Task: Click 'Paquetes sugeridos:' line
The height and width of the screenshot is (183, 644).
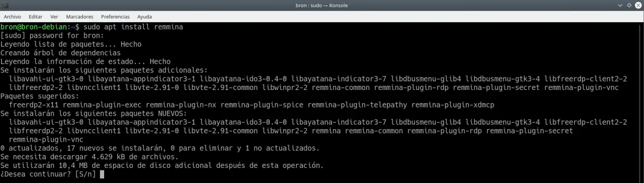Action: pyautogui.click(x=40, y=96)
